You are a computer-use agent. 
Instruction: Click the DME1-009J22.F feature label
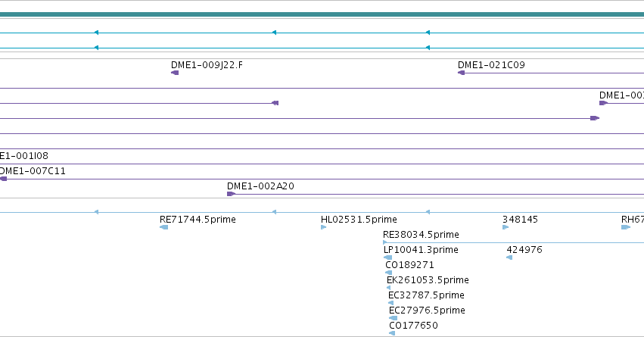(x=207, y=65)
